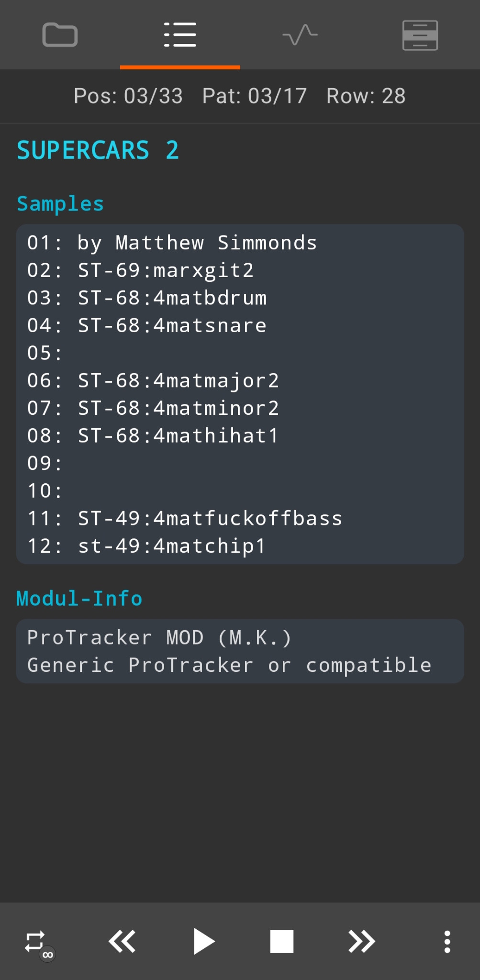Skip back with the rewind arrows

click(x=122, y=942)
